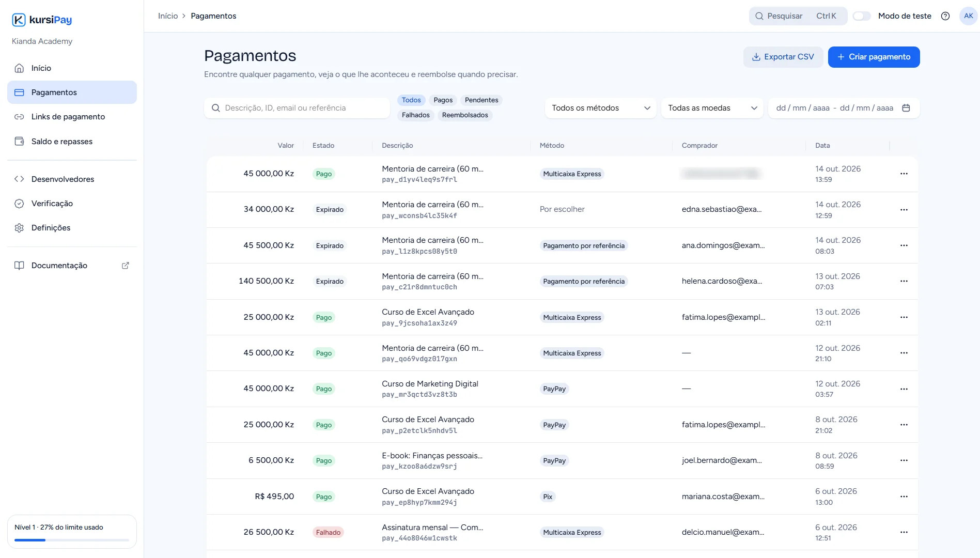This screenshot has height=558, width=980.
Task: Open actions menu for Falhado payment row
Action: [x=904, y=532]
